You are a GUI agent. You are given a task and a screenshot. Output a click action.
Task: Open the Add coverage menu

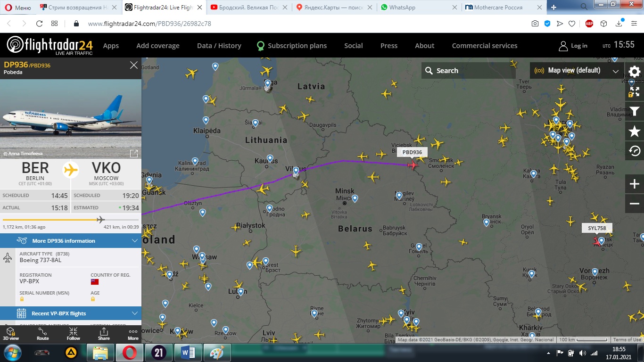pyautogui.click(x=158, y=46)
